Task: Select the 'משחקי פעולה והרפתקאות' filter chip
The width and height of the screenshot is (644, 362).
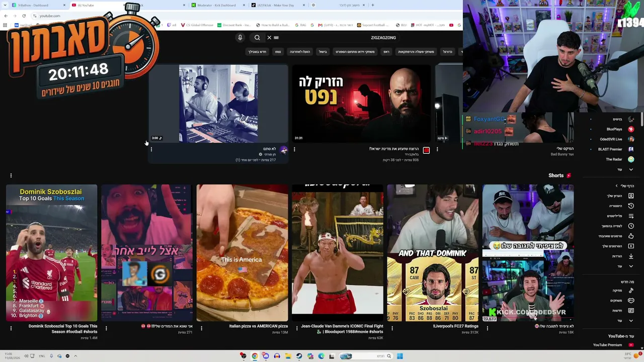Action: tap(416, 52)
